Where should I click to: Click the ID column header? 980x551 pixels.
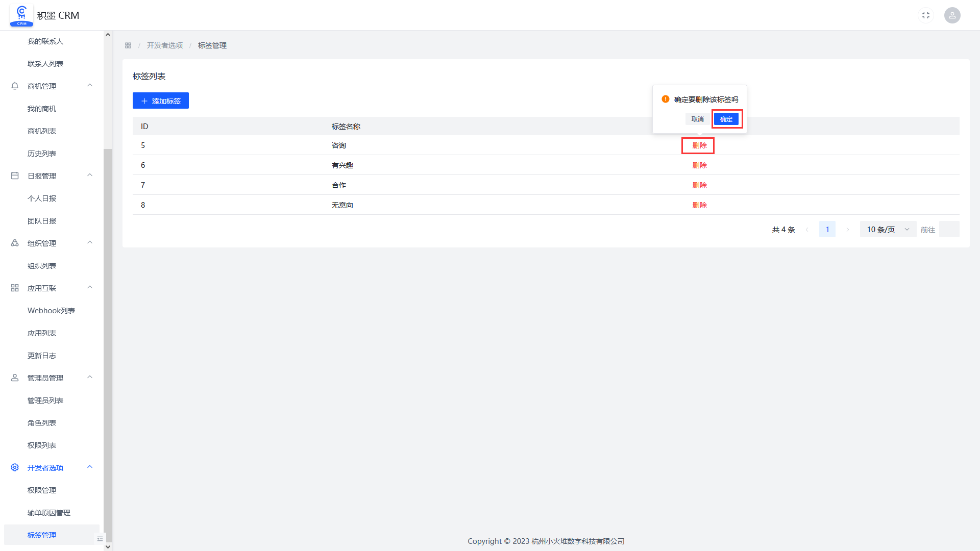pyautogui.click(x=144, y=127)
